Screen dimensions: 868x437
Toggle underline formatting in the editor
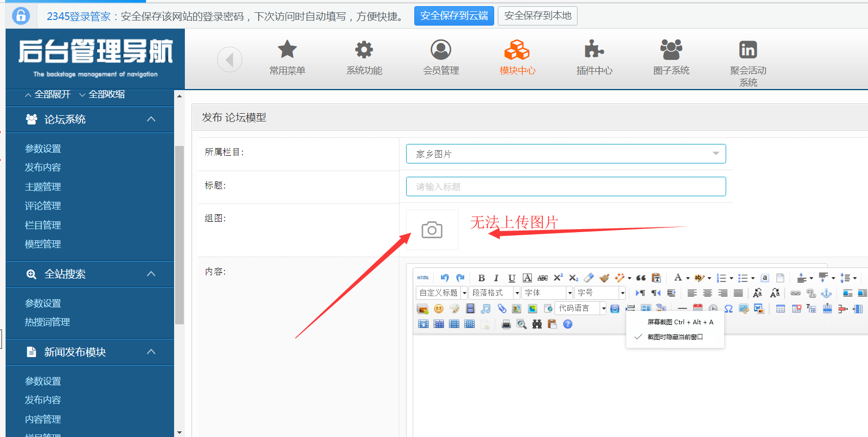click(x=511, y=278)
